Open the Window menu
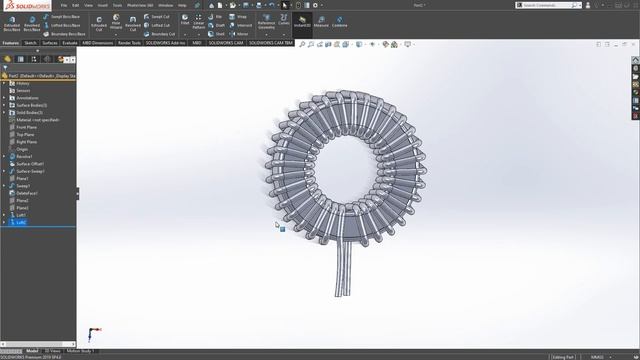Screen dimensions: 640x360 tap(165, 5)
